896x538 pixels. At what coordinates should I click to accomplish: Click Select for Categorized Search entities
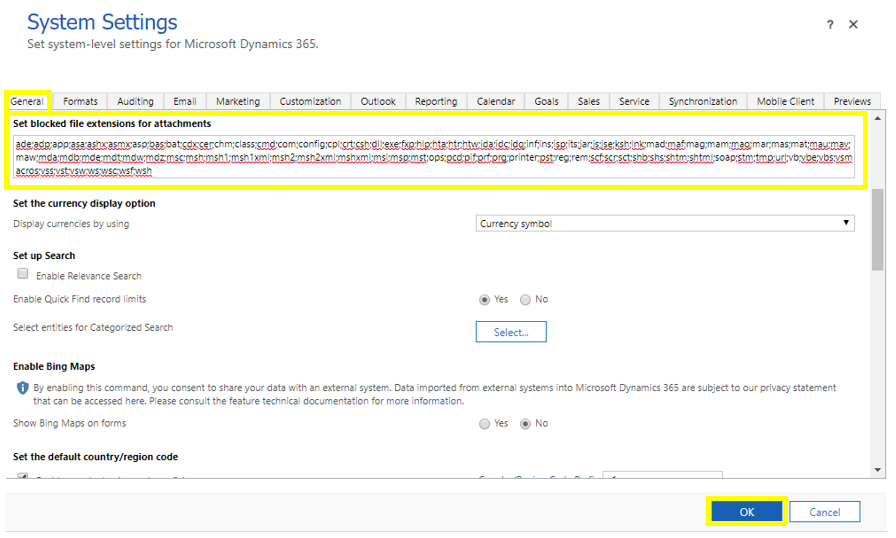point(511,332)
